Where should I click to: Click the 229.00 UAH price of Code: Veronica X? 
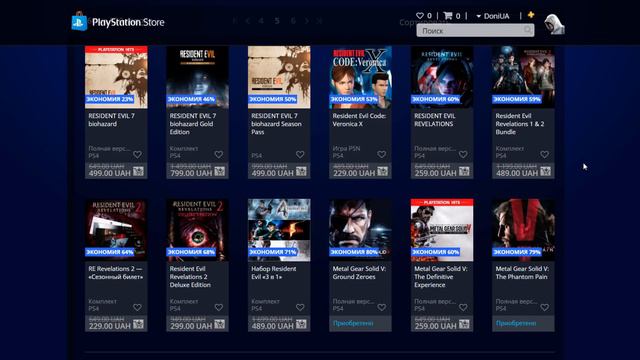(x=354, y=173)
